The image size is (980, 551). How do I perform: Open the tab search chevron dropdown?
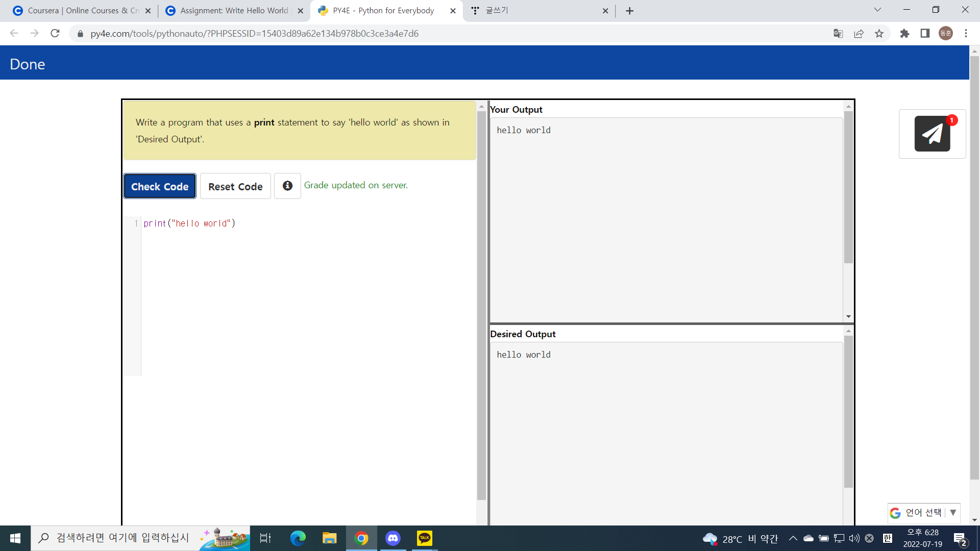(x=877, y=10)
